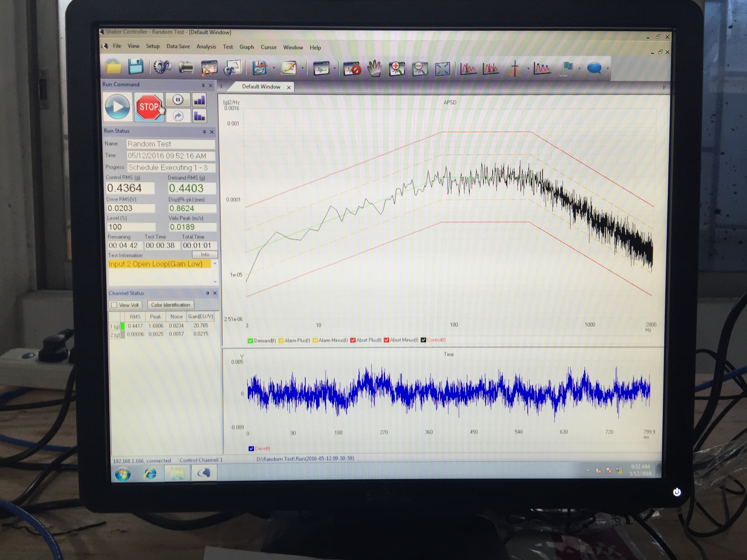The width and height of the screenshot is (747, 560).
Task: Click the speech bubble toolbar icon
Action: [594, 68]
